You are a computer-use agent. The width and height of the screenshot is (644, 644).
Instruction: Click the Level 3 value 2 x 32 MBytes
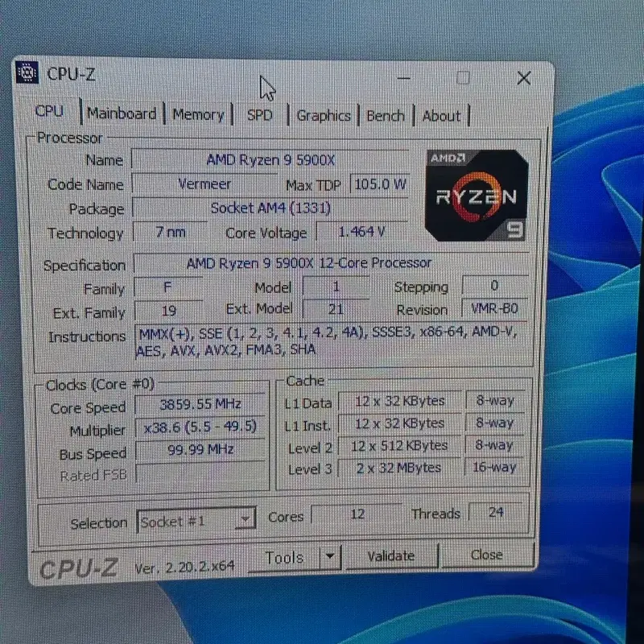[x=399, y=468]
